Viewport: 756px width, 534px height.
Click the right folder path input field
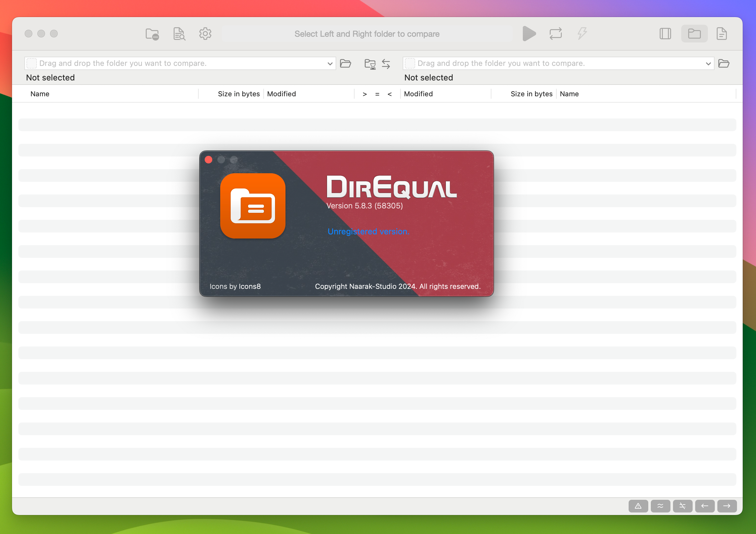coord(558,63)
